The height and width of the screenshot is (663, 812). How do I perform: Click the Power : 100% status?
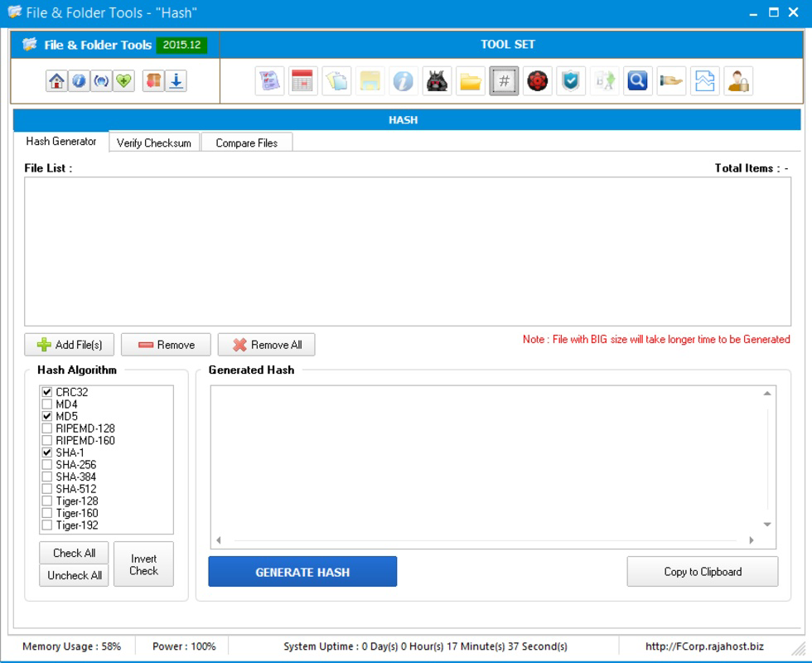pyautogui.click(x=184, y=646)
